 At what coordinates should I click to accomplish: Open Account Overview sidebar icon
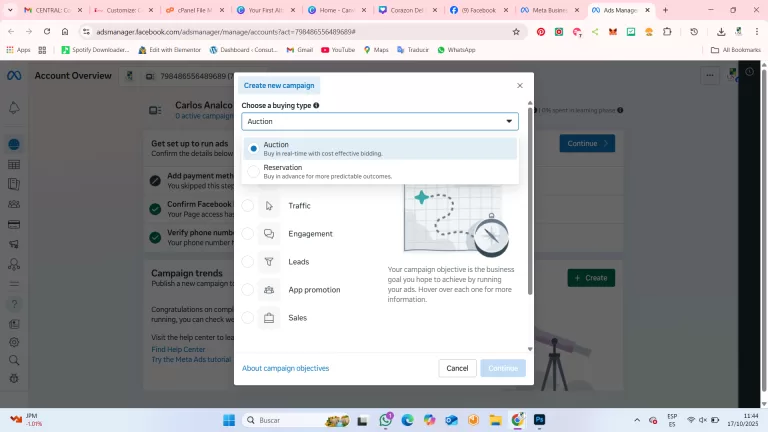pyautogui.click(x=14, y=144)
